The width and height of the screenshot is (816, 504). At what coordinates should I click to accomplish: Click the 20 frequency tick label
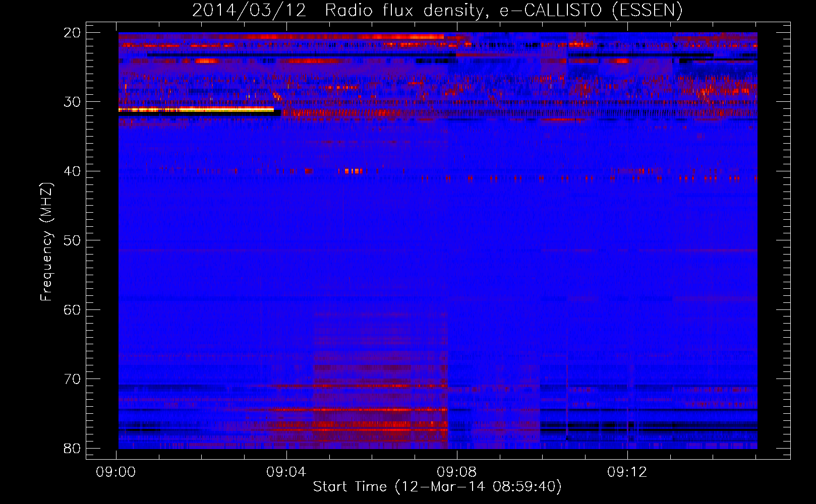click(x=73, y=33)
